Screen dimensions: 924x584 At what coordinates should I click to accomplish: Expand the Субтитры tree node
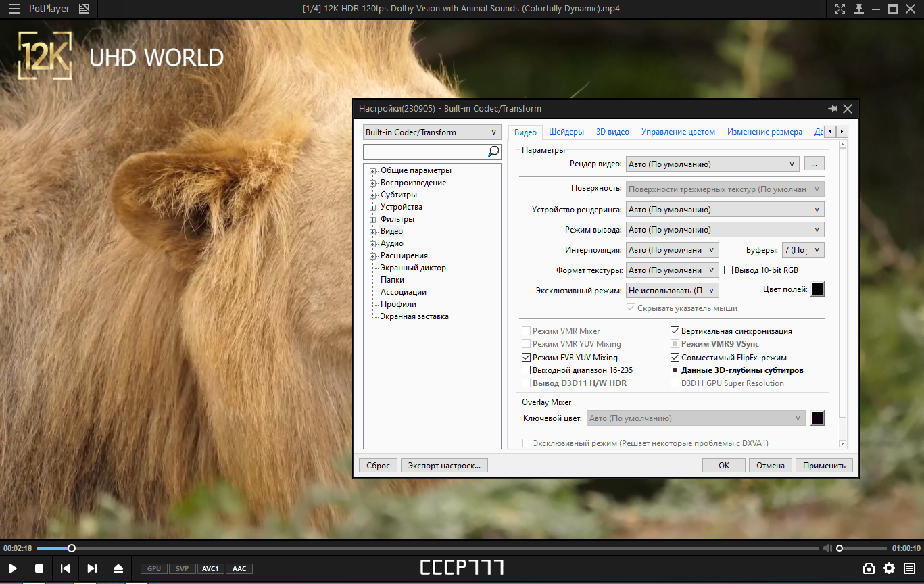tap(372, 195)
